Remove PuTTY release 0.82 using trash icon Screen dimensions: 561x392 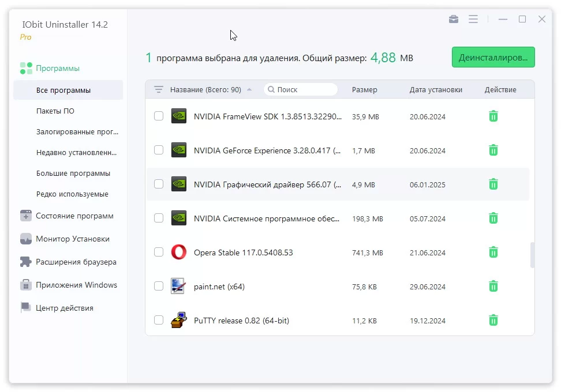click(x=493, y=320)
